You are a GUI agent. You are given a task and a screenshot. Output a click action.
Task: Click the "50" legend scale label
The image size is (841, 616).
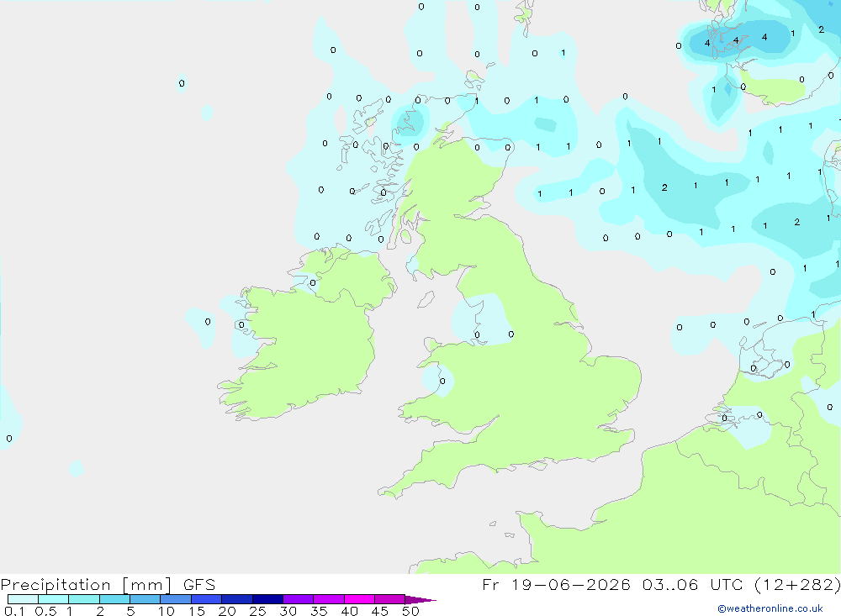(410, 611)
